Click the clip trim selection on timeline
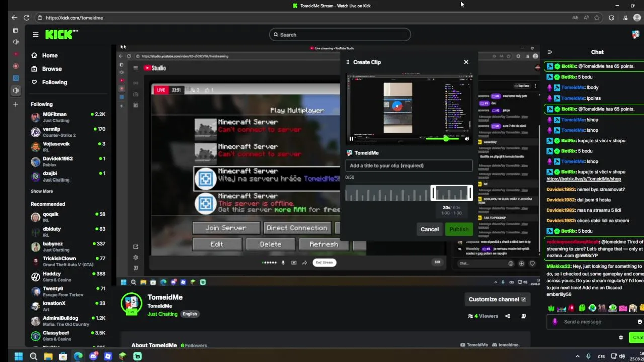The height and width of the screenshot is (362, 644). (x=451, y=193)
